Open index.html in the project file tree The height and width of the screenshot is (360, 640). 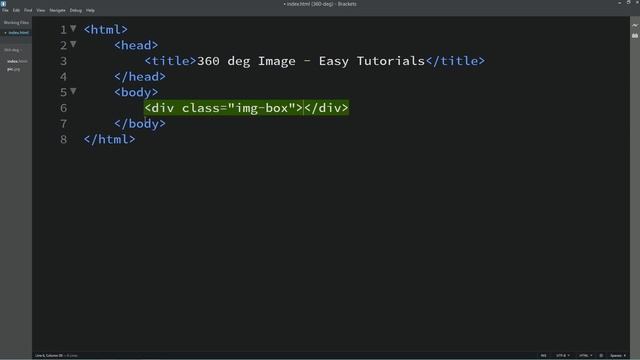[17, 61]
